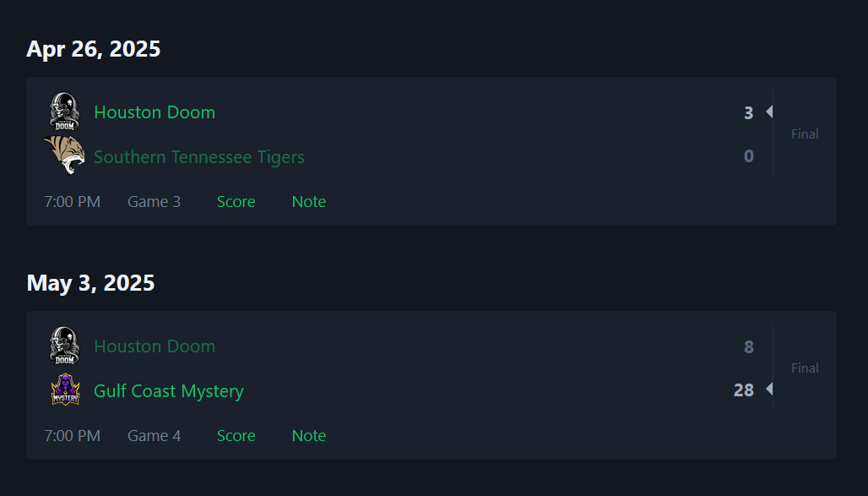This screenshot has height=496, width=868.
Task: Click the Game 3 label
Action: point(154,202)
